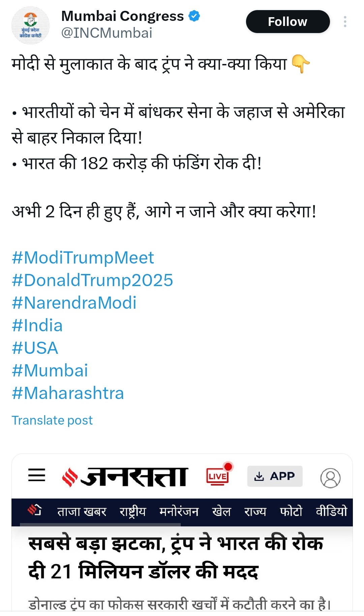Screen dimensions: 364x616
Task: Click the Jansatta home icon in navbar
Action: tap(34, 510)
